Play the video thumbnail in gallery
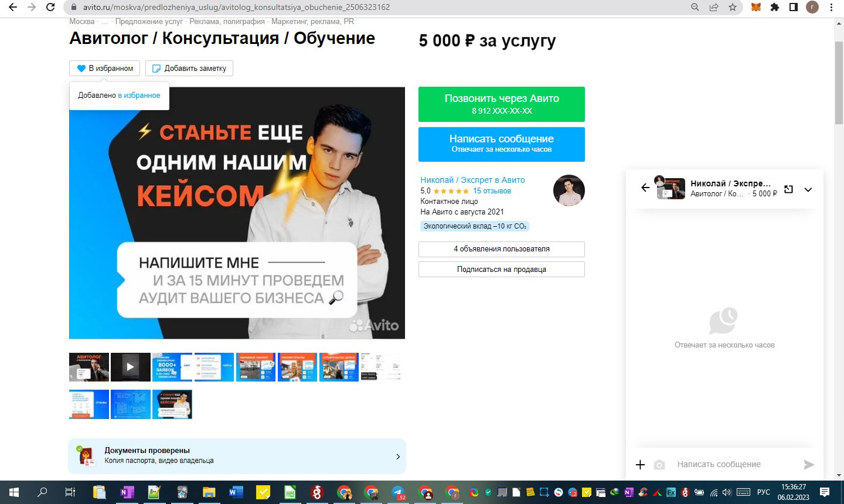Image resolution: width=844 pixels, height=504 pixels. 131,367
